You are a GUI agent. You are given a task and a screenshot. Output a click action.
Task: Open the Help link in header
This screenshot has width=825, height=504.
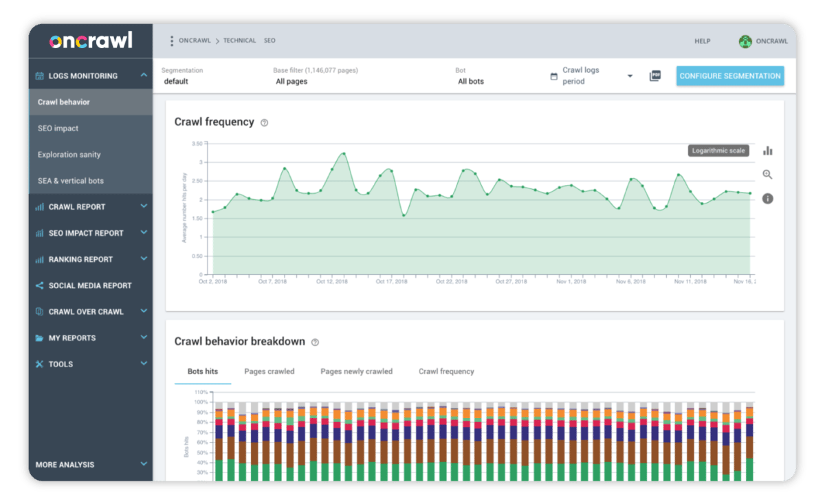[702, 41]
